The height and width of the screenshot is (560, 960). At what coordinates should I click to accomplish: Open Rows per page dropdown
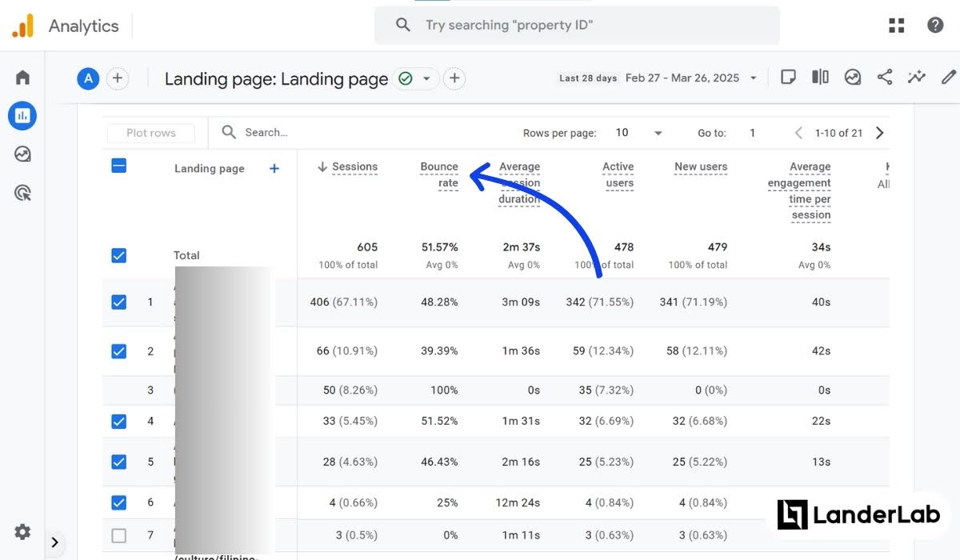(x=638, y=133)
